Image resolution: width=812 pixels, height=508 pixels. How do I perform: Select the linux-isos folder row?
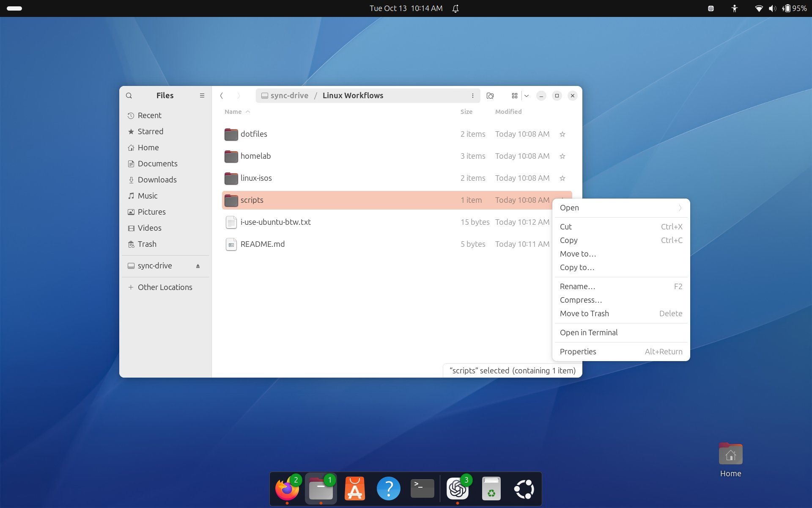(397, 178)
